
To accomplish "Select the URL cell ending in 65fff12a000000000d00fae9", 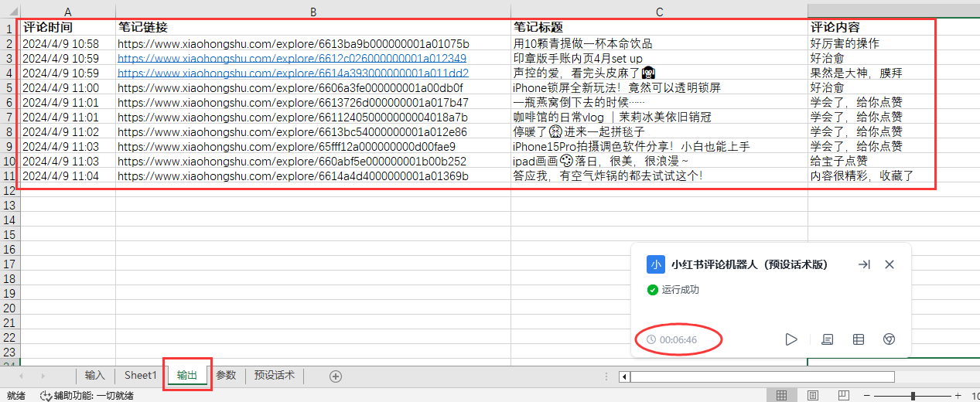I will point(313,146).
